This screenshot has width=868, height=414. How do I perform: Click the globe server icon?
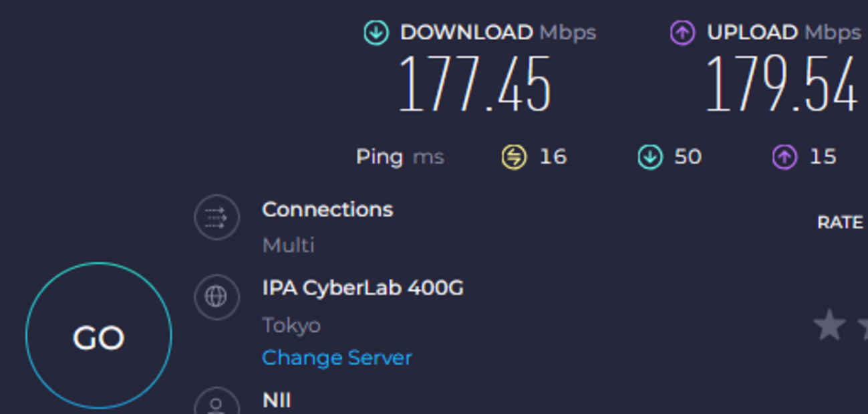click(x=216, y=296)
